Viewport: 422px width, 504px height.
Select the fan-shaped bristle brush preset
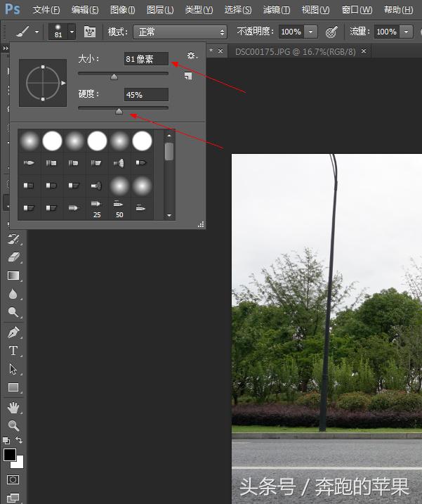pyautogui.click(x=119, y=163)
